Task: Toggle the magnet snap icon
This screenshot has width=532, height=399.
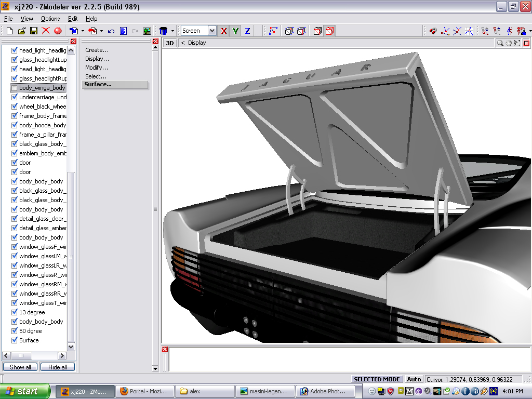Action: [x=433, y=31]
